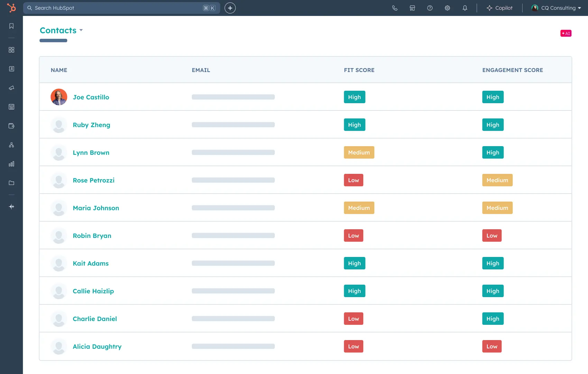Open the Breeze AI sparkle icon
588x374 pixels.
11,206
